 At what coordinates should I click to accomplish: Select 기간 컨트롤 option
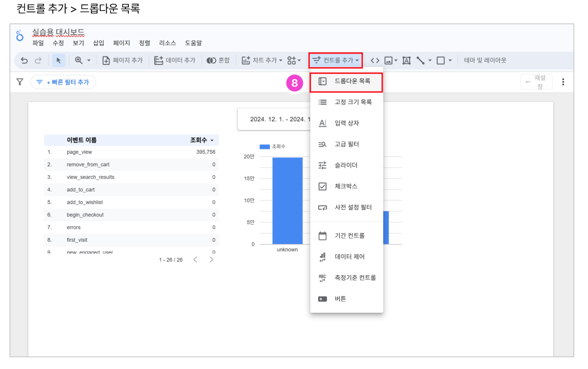click(x=346, y=236)
